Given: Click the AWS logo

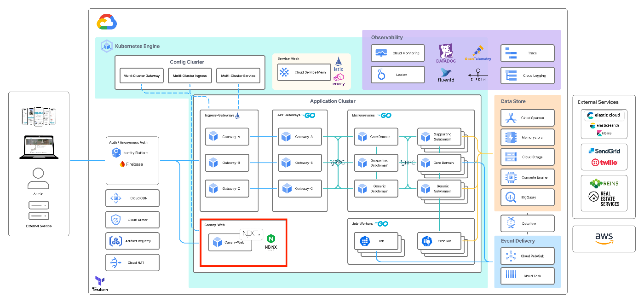Looking at the screenshot, I should [x=604, y=238].
